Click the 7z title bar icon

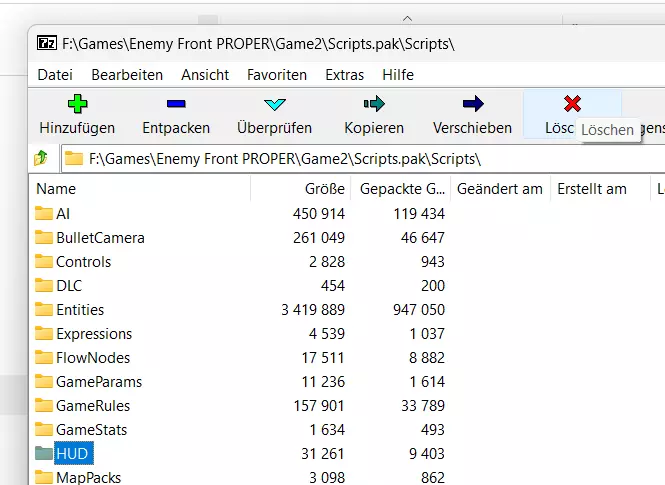(47, 43)
